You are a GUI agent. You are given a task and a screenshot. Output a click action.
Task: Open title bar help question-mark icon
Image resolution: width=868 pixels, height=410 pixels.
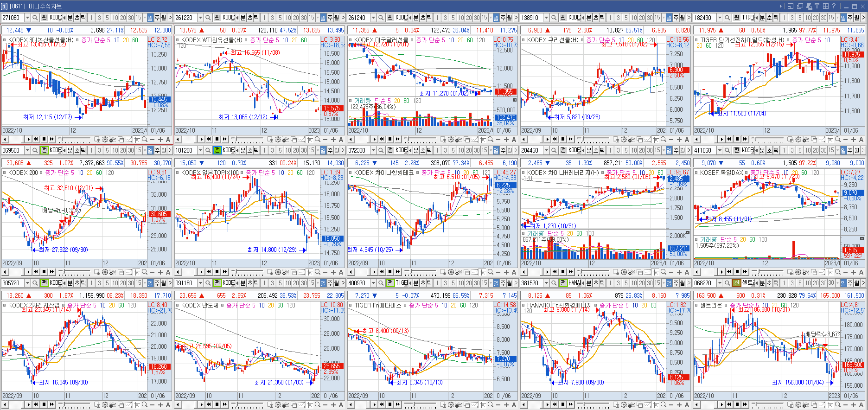pyautogui.click(x=834, y=6)
